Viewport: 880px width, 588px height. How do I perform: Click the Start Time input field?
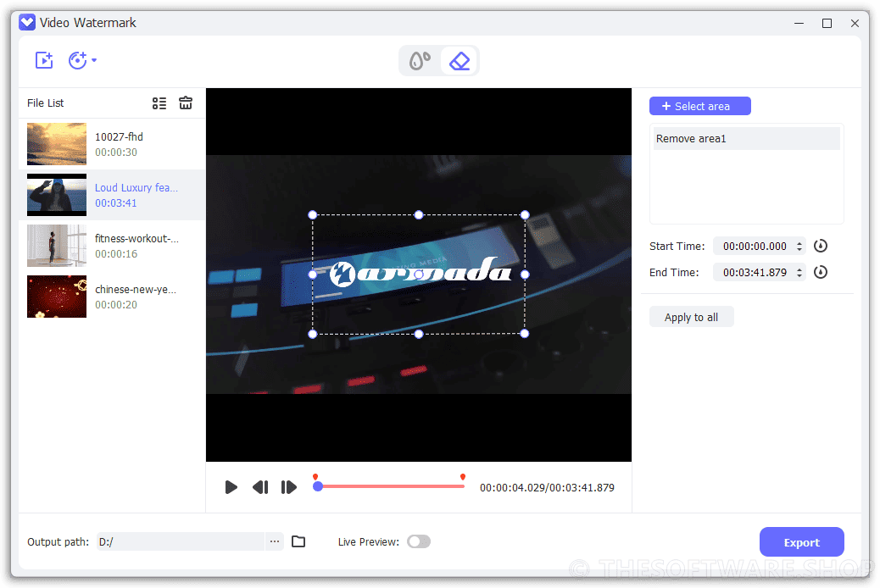click(755, 247)
